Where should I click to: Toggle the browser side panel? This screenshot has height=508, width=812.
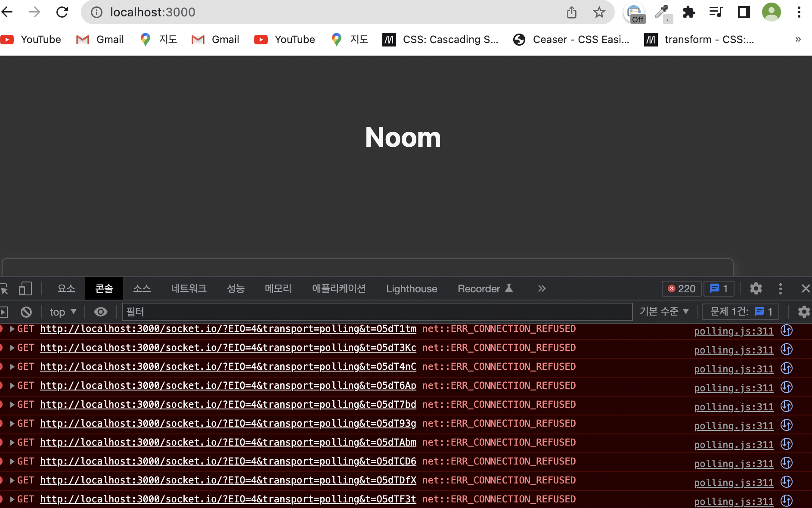pos(744,12)
